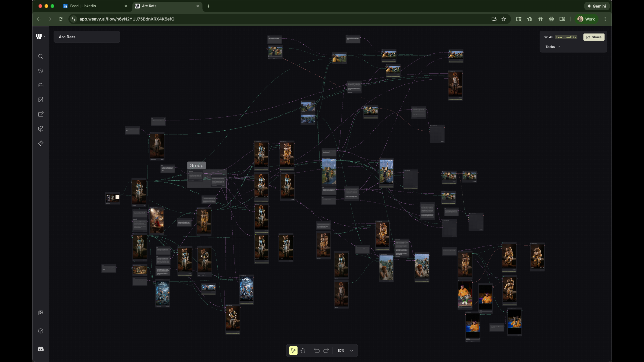Viewport: 644px width, 362px height.
Task: Open the help question mark icon
Action: (40, 331)
